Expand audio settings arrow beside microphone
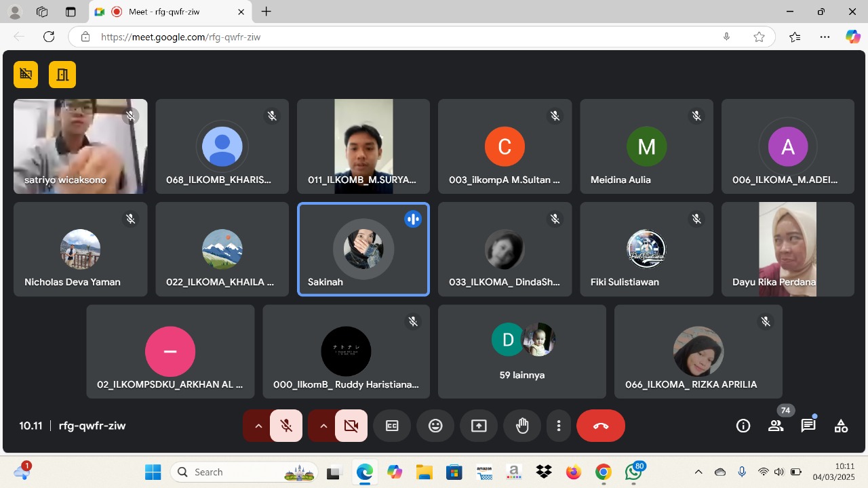The width and height of the screenshot is (868, 488). click(x=258, y=426)
